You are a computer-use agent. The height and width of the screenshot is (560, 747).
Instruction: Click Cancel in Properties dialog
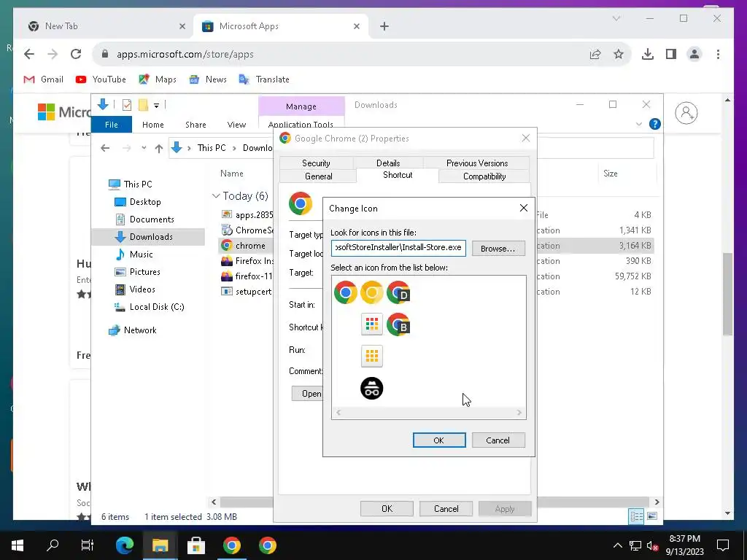pos(446,508)
